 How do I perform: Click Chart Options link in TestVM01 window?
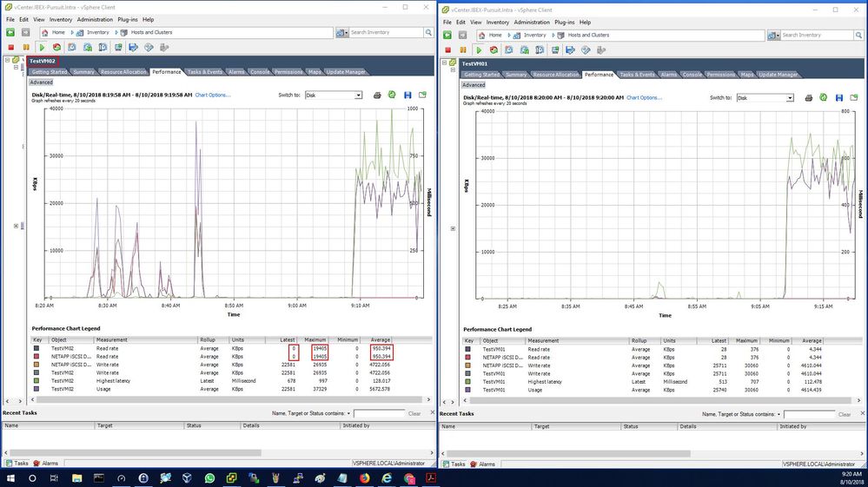[x=645, y=98]
